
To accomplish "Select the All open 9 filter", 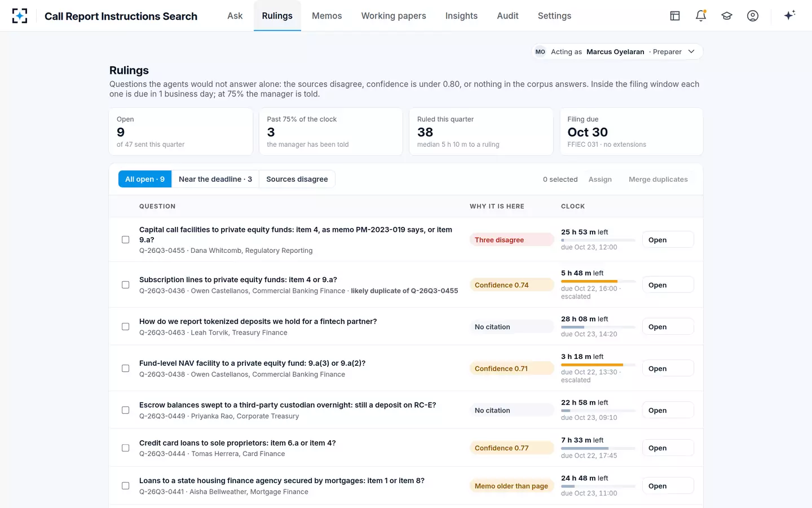I will point(145,179).
